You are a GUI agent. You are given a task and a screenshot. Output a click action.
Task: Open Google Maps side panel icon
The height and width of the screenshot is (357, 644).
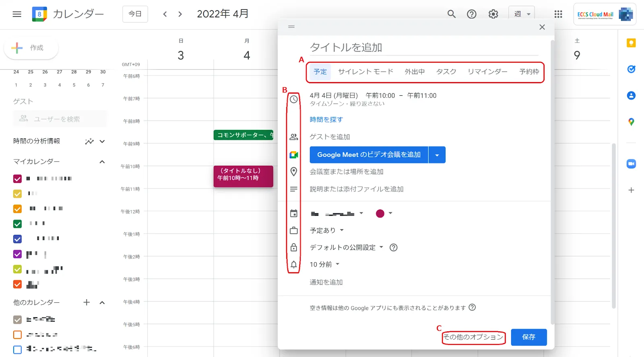(x=631, y=122)
